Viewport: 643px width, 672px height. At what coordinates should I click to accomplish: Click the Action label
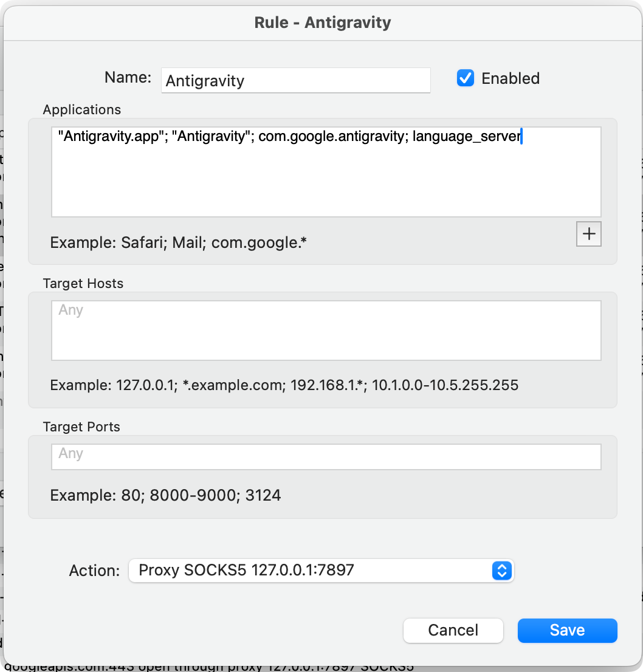(94, 571)
